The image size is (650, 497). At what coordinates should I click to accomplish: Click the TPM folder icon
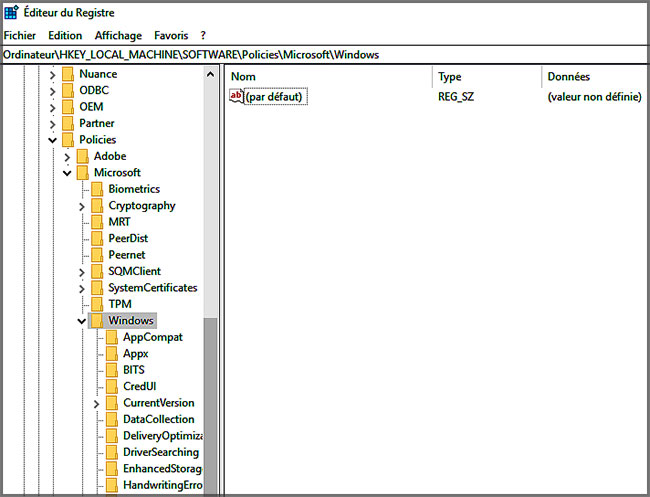[x=97, y=304]
